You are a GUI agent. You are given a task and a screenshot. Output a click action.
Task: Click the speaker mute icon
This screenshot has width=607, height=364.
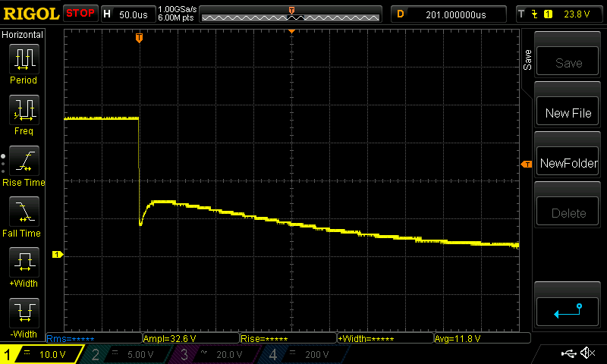[587, 353]
